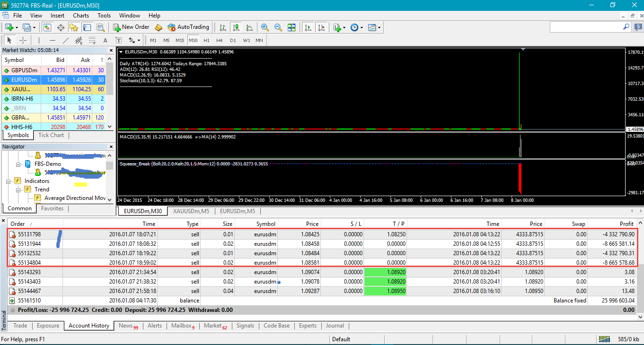This screenshot has width=644, height=345.
Task: Toggle Chart Shift icon
Action: tap(321, 27)
